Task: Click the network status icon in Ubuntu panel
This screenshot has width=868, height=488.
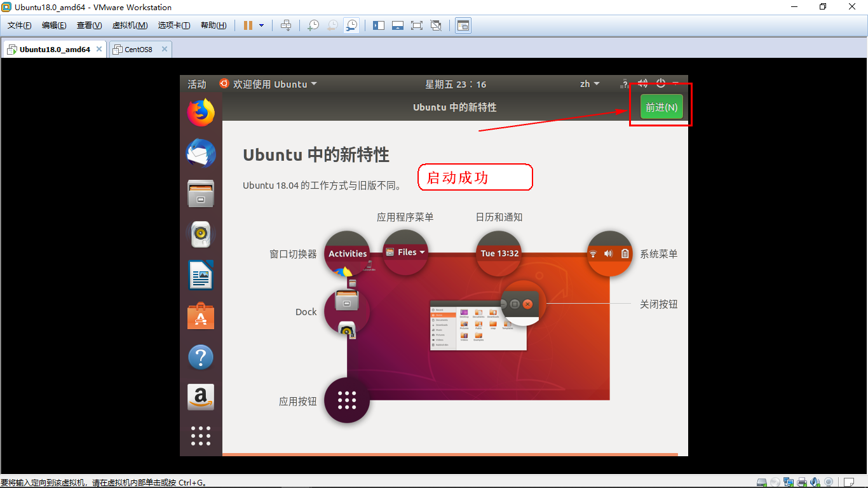Action: pyautogui.click(x=625, y=83)
